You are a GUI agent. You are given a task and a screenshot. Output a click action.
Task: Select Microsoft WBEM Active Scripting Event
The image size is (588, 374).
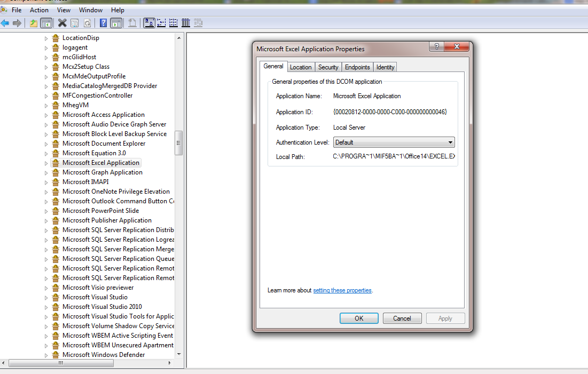coord(117,336)
